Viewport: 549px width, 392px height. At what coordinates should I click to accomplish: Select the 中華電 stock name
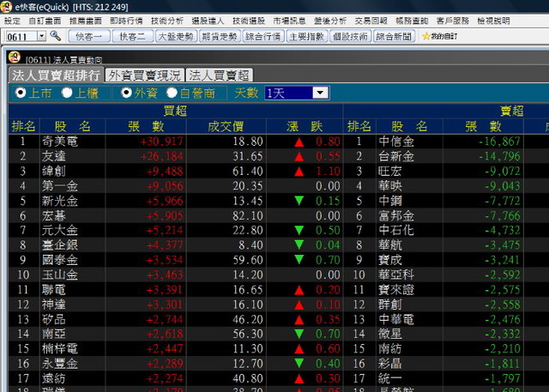[396, 319]
